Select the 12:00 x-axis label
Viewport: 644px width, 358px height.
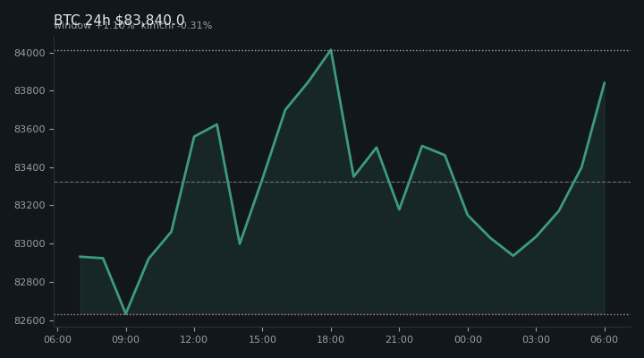(x=194, y=339)
